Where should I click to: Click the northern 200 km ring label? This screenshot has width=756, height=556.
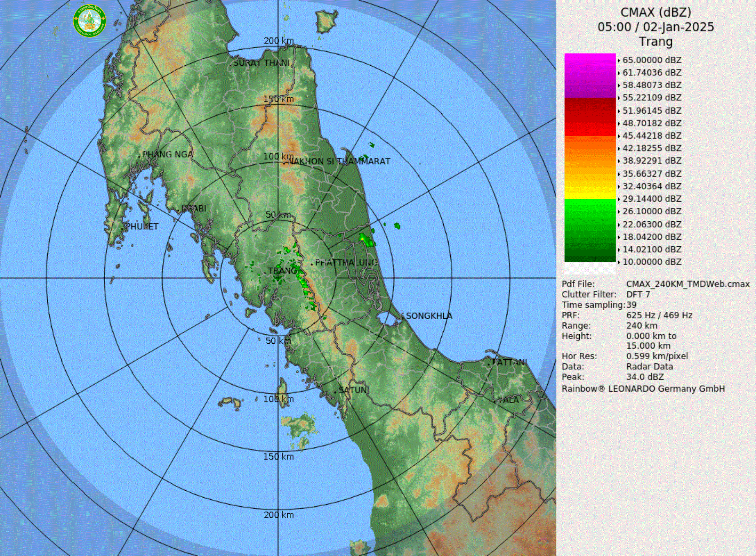pos(279,41)
